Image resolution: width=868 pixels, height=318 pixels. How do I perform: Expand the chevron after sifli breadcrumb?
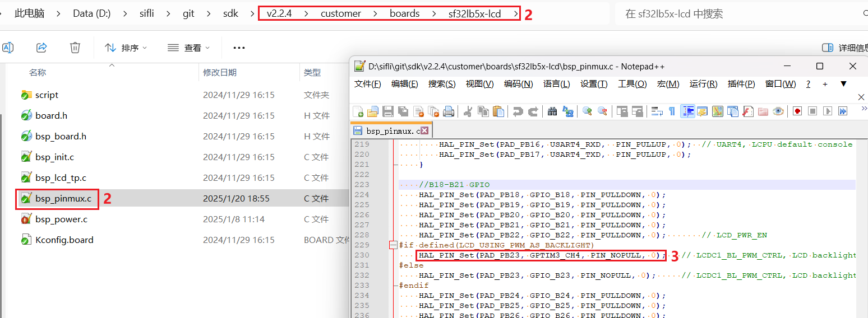(168, 13)
